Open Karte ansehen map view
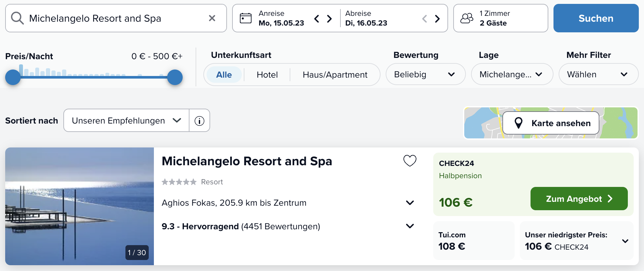 [x=551, y=123]
